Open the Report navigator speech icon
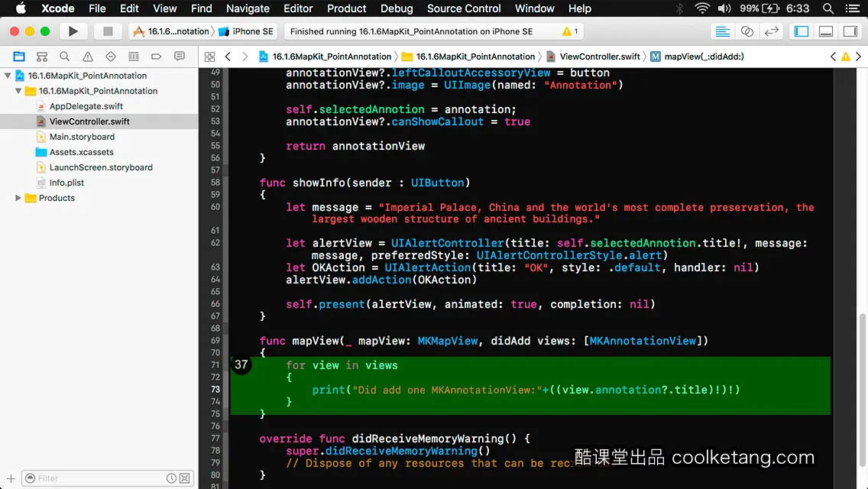The height and width of the screenshot is (489, 868). coord(180,57)
